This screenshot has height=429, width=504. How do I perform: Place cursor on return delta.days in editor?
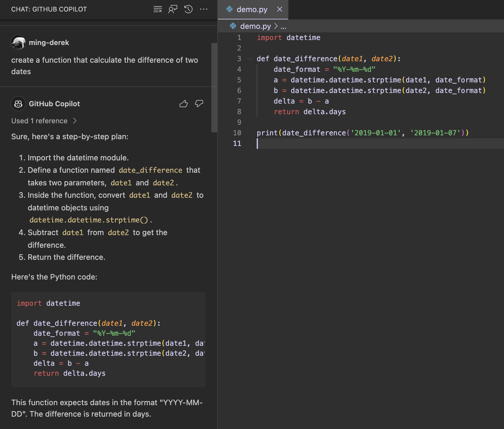point(310,112)
